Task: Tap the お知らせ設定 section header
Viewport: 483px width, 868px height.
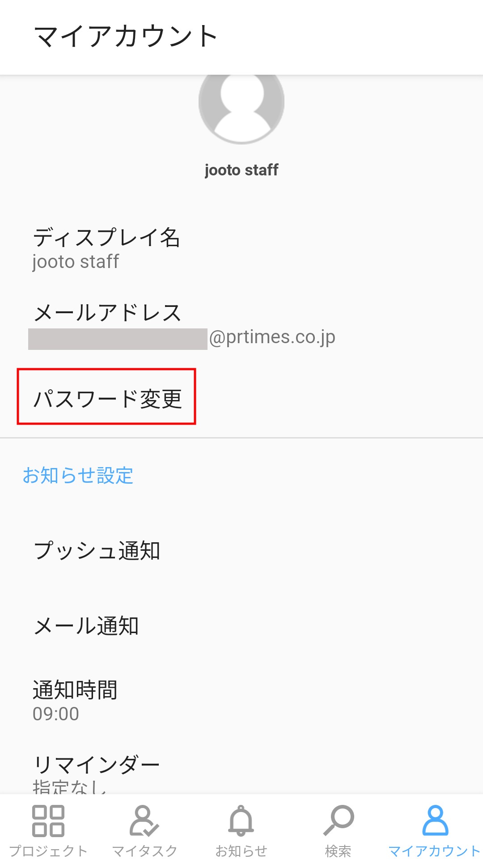Action: (x=78, y=475)
